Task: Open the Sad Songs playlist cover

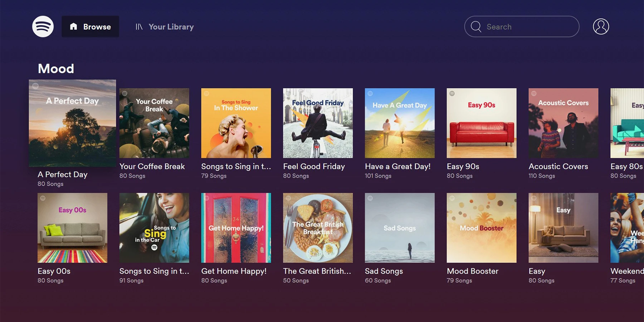Action: pos(400,228)
